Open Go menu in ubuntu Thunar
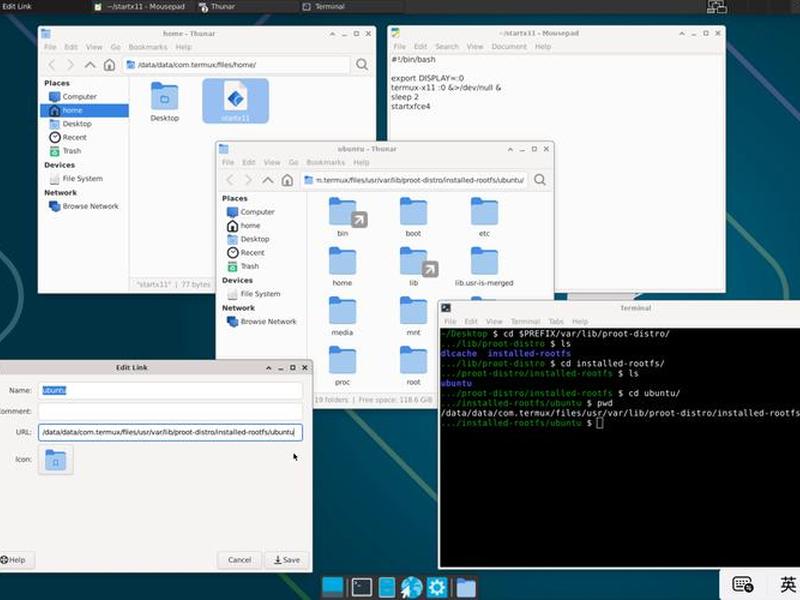800x600 pixels. pos(293,162)
